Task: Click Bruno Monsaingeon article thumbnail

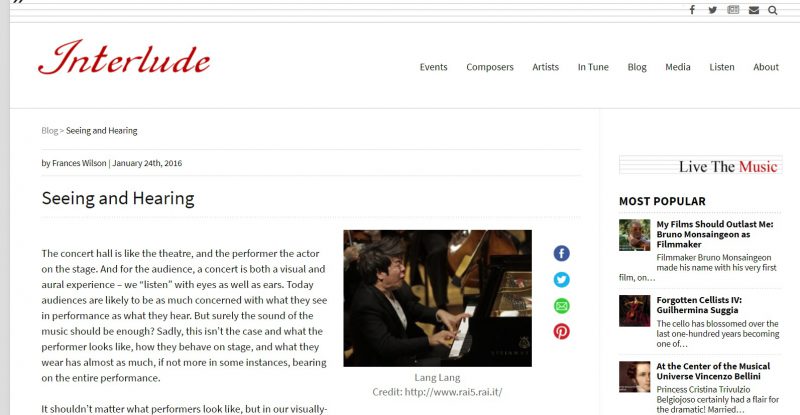Action: (x=634, y=235)
